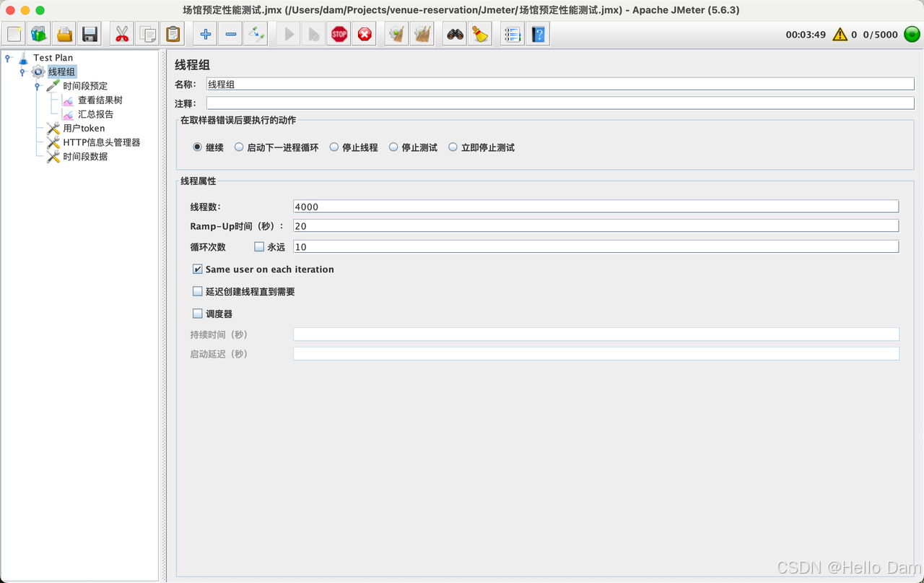The height and width of the screenshot is (583, 924).
Task: Collapse the Test Plan tree node
Action: click(x=8, y=58)
